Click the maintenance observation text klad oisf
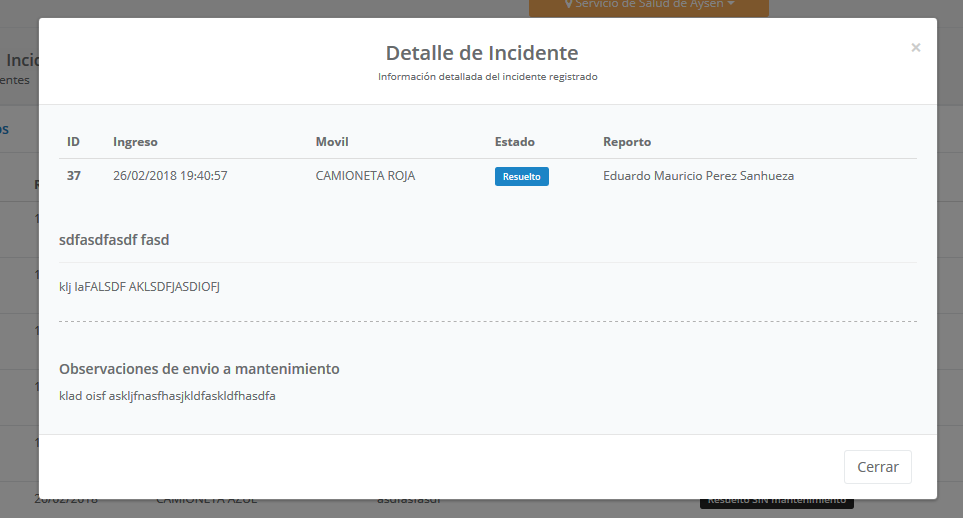Viewport: 963px width, 518px height. 167,396
